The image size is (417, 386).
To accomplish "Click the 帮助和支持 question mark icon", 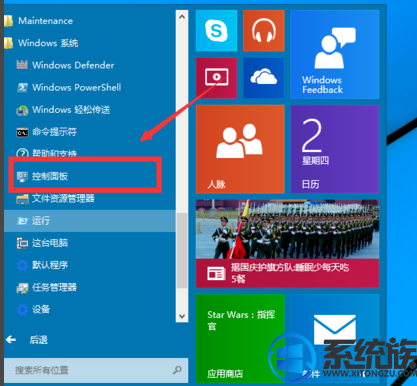I will point(22,153).
